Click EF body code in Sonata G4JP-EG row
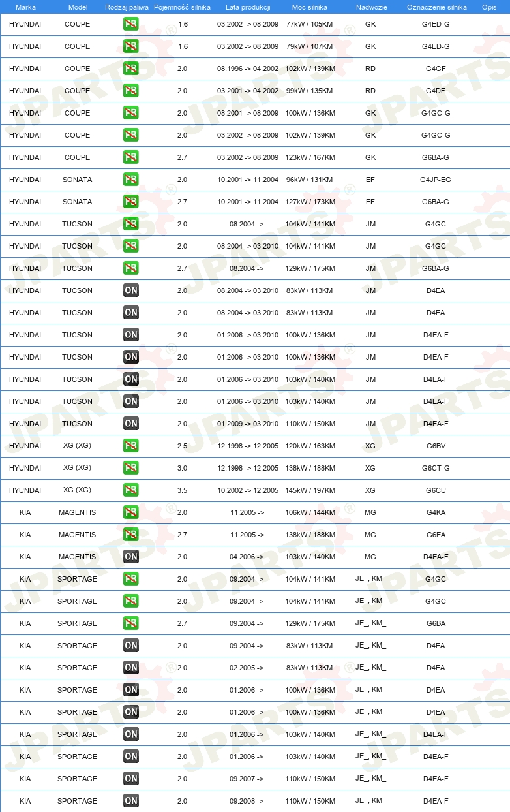 (x=370, y=180)
